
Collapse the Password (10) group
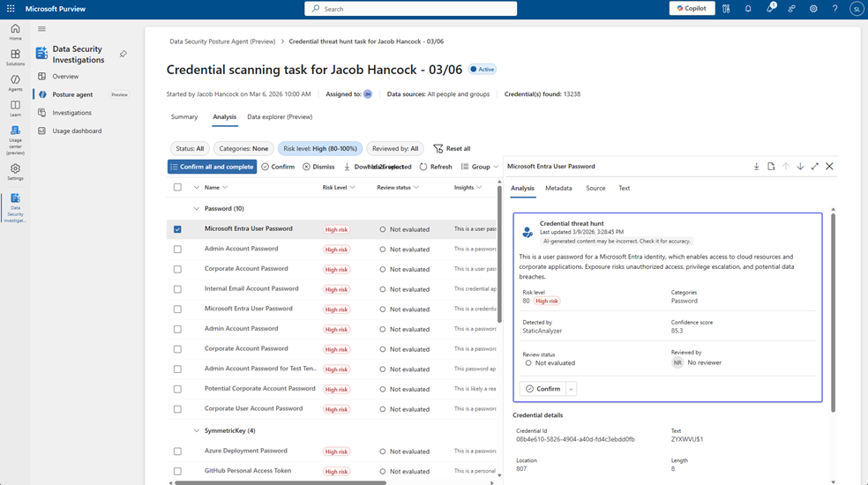tap(197, 209)
